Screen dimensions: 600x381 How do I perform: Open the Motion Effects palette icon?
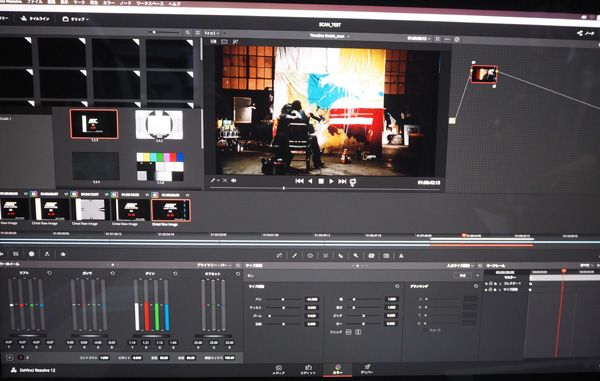tap(63, 254)
